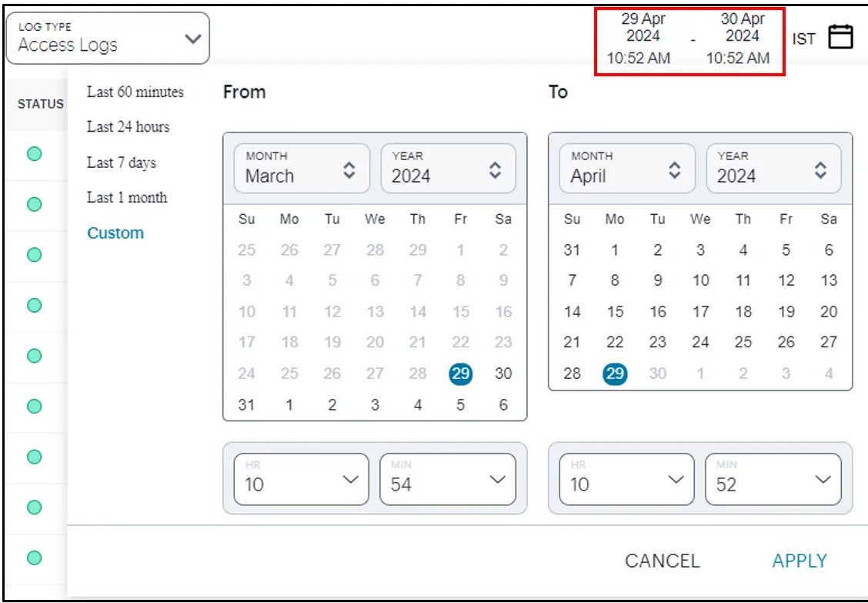The image size is (868, 603).
Task: Choose day 15 in the To calendar
Action: coord(615,312)
